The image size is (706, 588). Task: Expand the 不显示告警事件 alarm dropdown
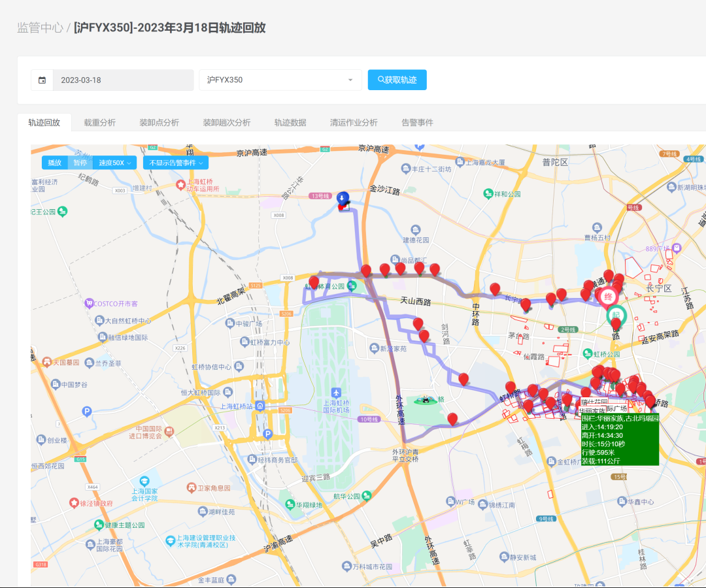[175, 163]
